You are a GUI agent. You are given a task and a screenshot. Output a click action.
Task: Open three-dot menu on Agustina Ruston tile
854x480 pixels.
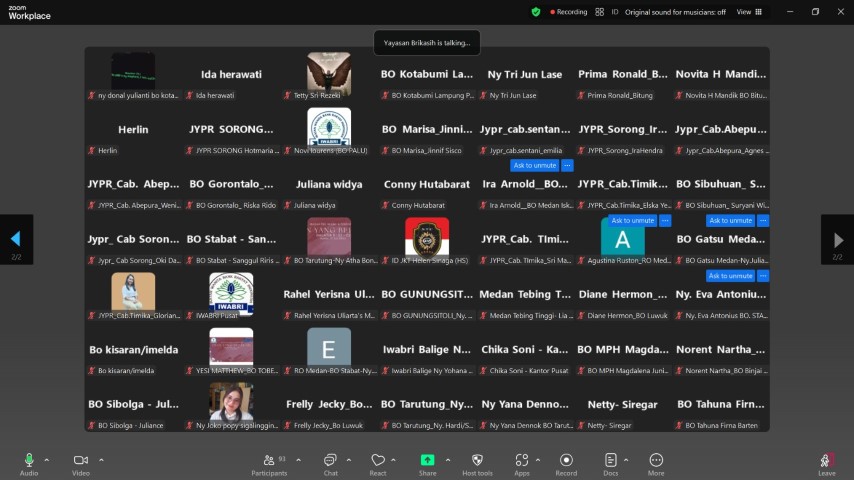coord(665,221)
